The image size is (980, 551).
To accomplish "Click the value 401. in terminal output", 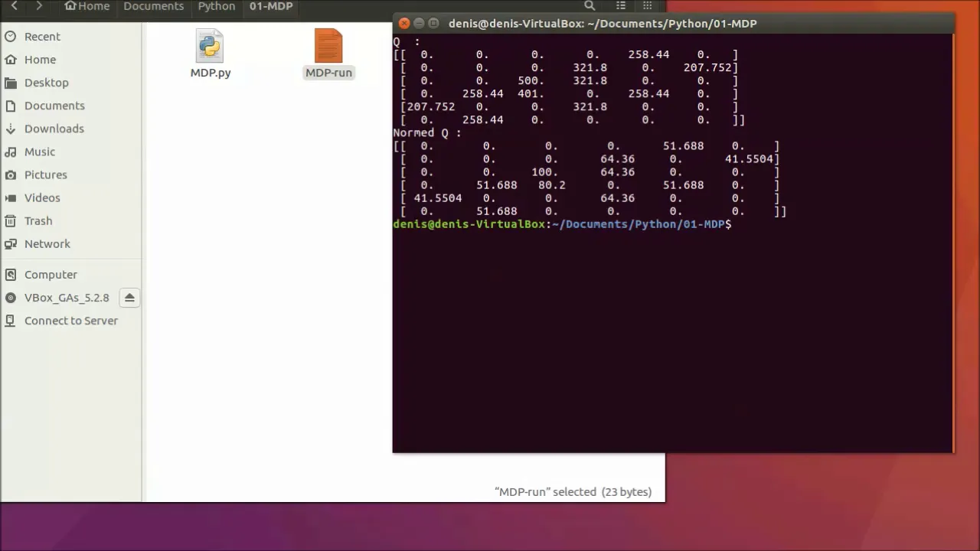I will pyautogui.click(x=531, y=93).
